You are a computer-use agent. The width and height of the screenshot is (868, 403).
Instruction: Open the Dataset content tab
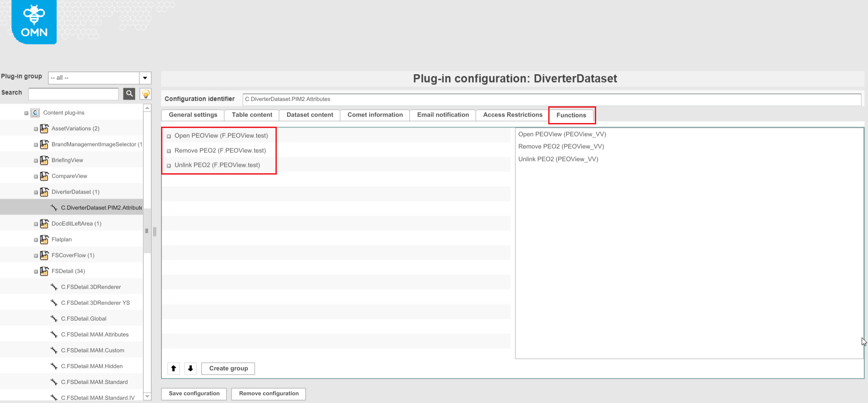coord(310,115)
